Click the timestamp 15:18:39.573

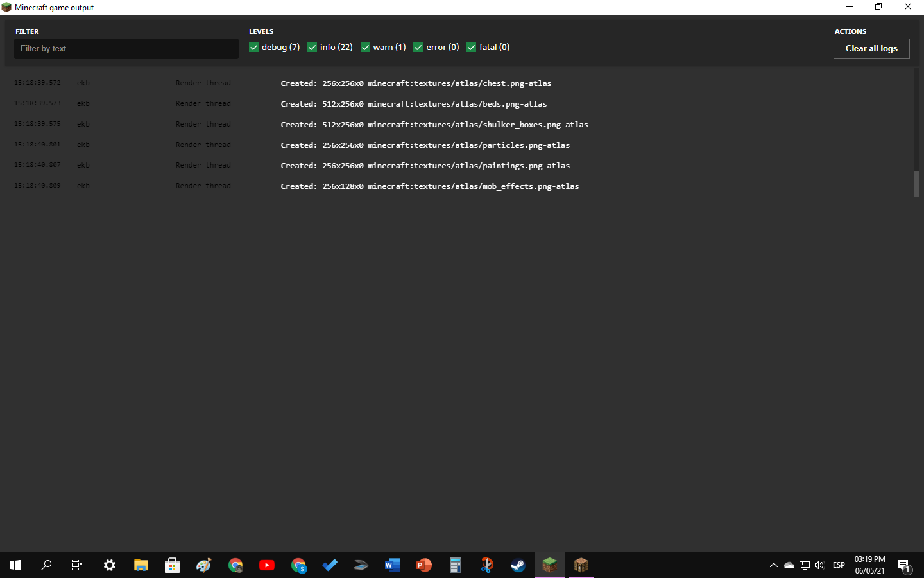click(37, 103)
